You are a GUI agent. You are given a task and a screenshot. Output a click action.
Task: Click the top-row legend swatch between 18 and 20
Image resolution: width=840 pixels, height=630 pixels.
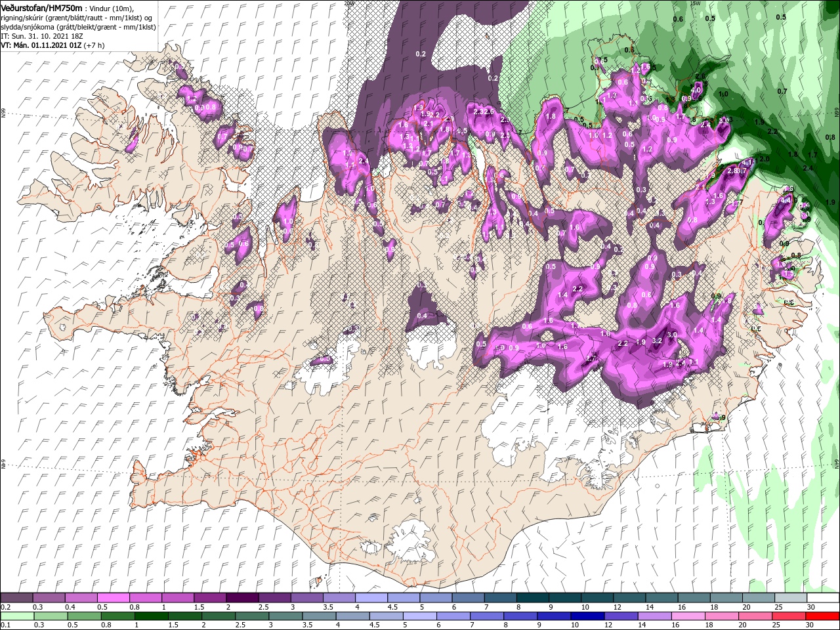pyautogui.click(x=726, y=598)
